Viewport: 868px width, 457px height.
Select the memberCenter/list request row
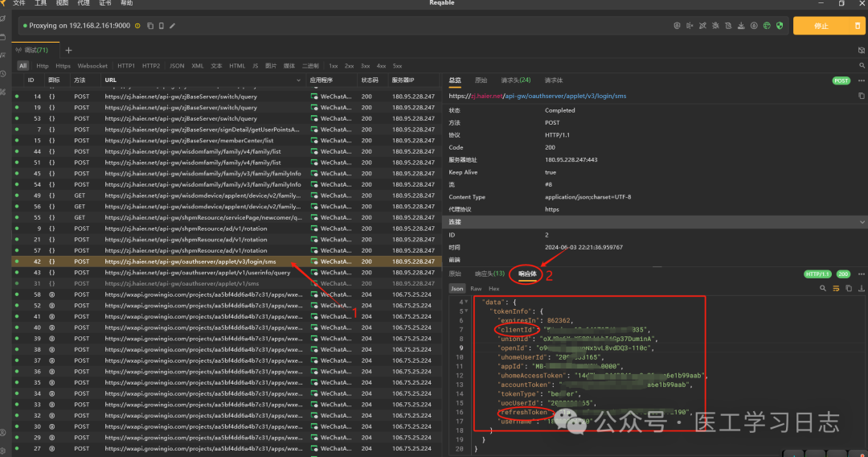[227, 141]
